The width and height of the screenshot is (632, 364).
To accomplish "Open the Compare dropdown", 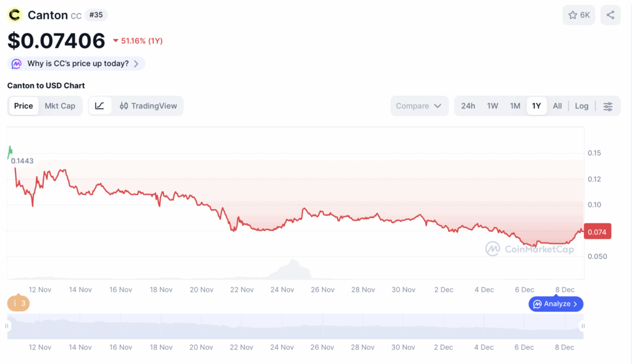I will point(419,106).
